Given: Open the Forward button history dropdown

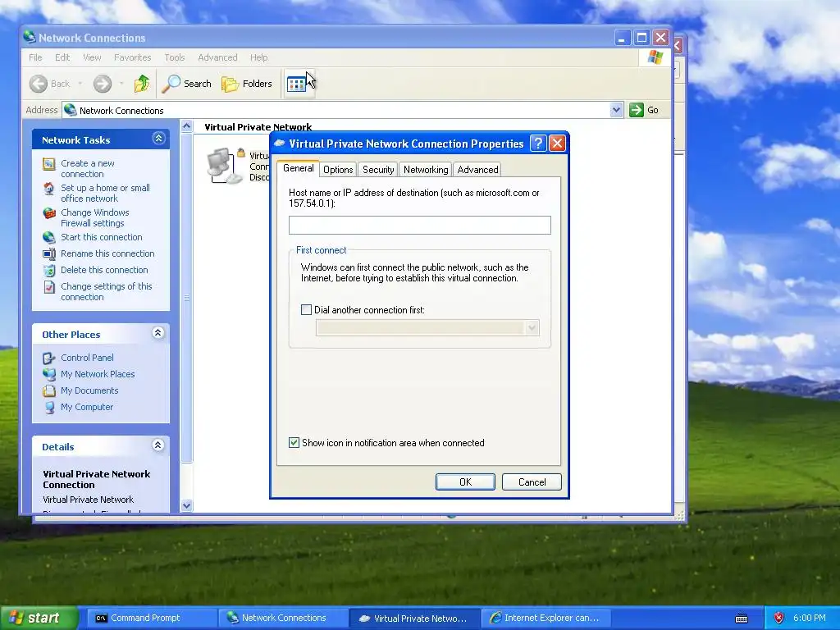Looking at the screenshot, I should (x=121, y=84).
